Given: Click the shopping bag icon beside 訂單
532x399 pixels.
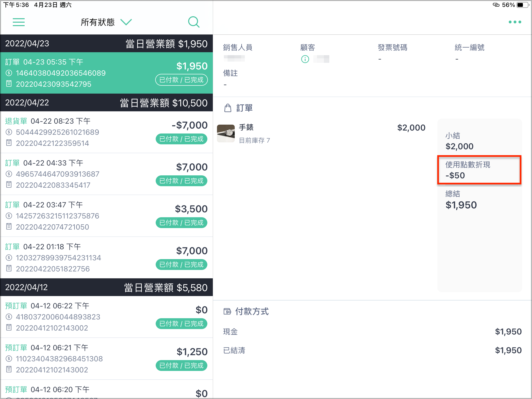Looking at the screenshot, I should point(228,108).
